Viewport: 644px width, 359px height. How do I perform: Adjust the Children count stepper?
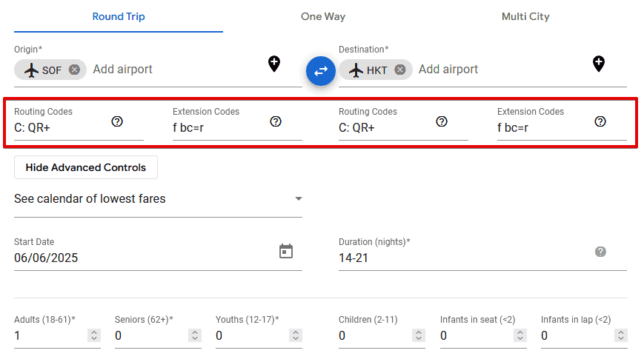click(418, 335)
